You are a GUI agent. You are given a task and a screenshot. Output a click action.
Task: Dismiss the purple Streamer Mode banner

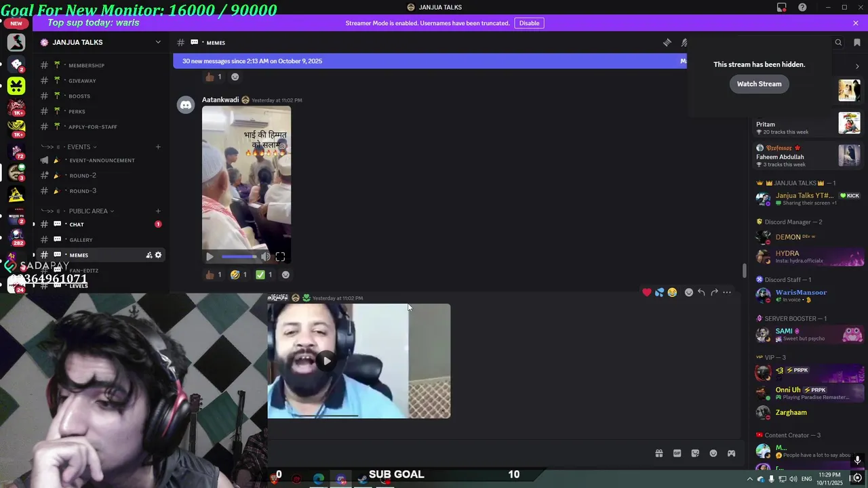click(856, 23)
